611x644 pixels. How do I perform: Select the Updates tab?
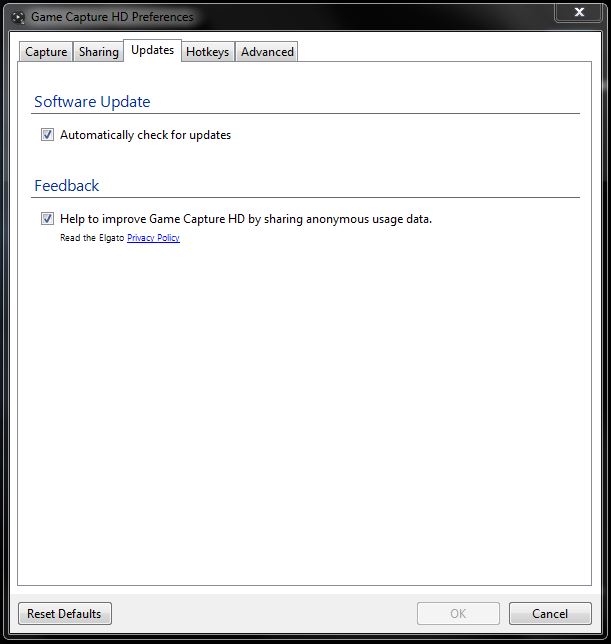click(152, 50)
